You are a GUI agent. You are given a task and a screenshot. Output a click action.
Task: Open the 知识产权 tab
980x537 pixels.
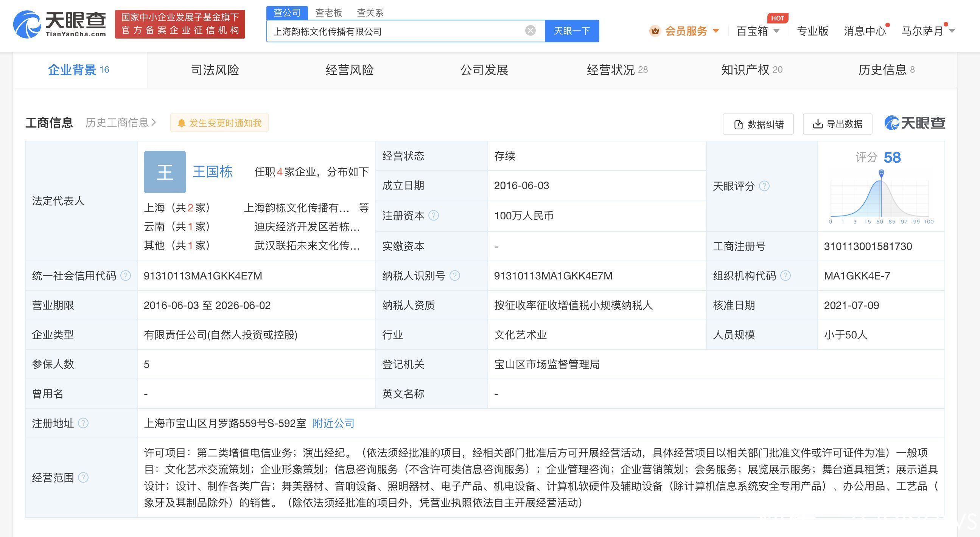pos(752,70)
